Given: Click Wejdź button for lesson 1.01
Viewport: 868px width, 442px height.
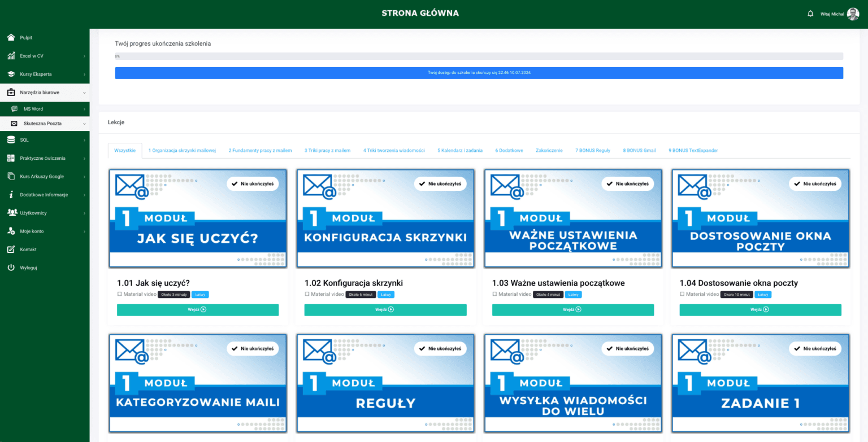Looking at the screenshot, I should (x=198, y=309).
